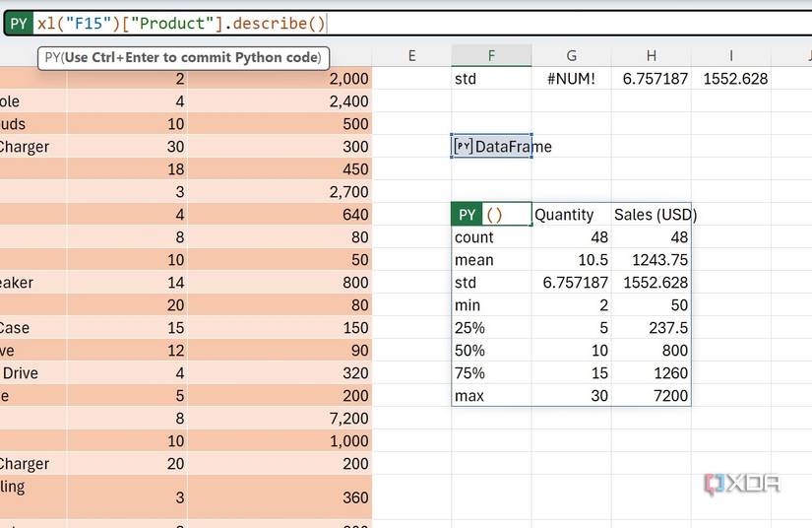The width and height of the screenshot is (812, 528).
Task: Click the 1,000 sales cell
Action: (280, 441)
